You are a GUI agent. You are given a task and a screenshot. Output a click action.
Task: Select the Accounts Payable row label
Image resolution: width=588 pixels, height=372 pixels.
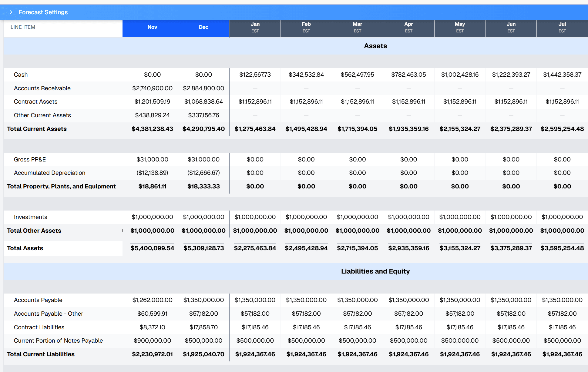tap(38, 300)
